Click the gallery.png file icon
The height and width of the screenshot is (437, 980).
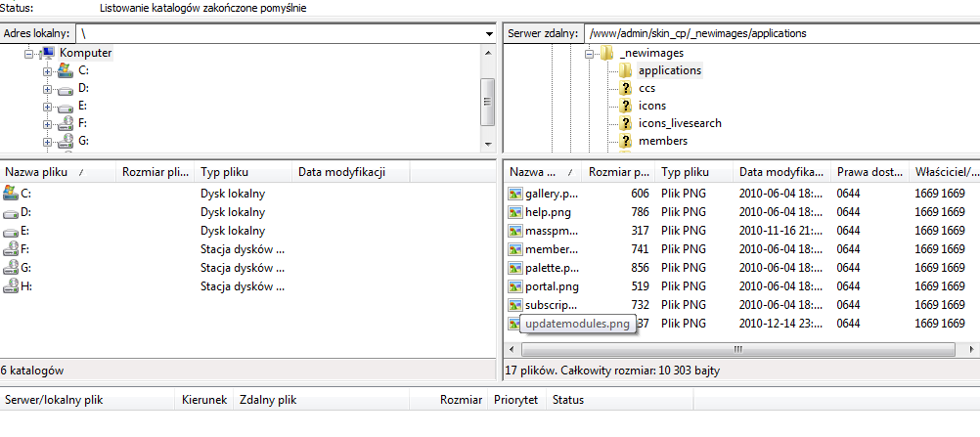515,194
